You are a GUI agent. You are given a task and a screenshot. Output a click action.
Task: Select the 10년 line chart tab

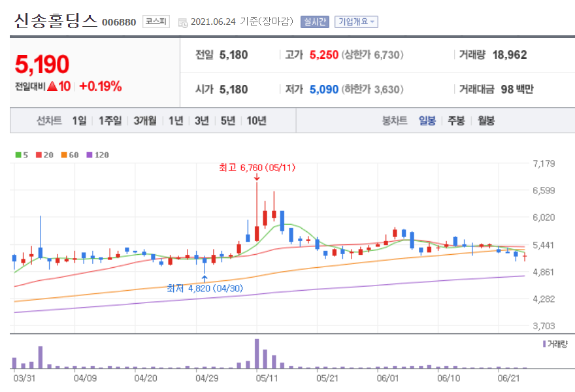pyautogui.click(x=256, y=120)
